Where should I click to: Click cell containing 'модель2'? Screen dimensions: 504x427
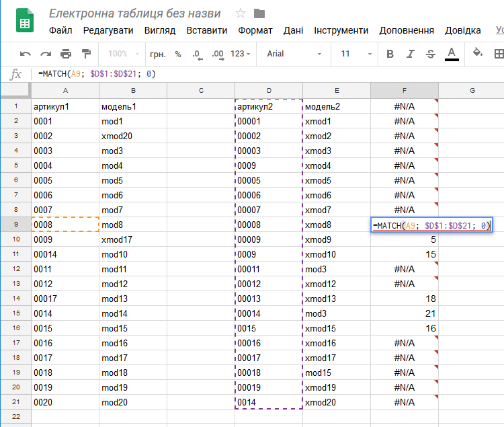click(337, 106)
